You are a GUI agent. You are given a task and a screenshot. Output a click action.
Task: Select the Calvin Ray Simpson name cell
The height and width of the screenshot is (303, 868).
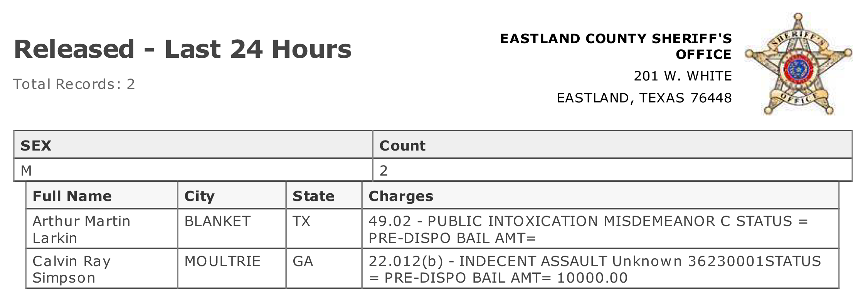pyautogui.click(x=102, y=269)
